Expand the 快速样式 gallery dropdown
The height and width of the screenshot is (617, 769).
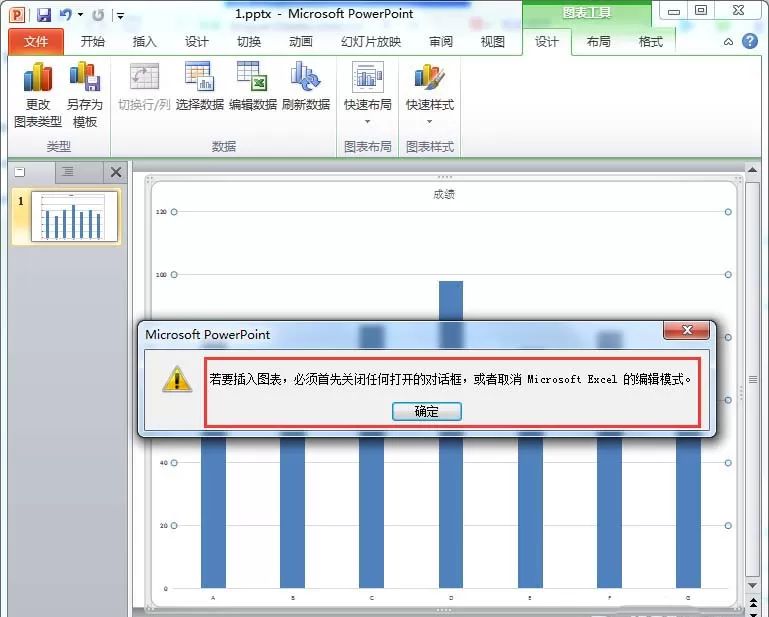tap(430, 121)
